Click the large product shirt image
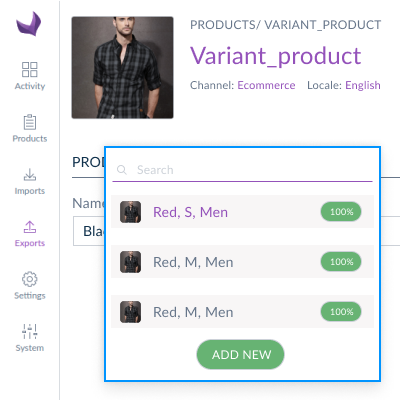Viewport: 400px width, 400px height. 122,68
